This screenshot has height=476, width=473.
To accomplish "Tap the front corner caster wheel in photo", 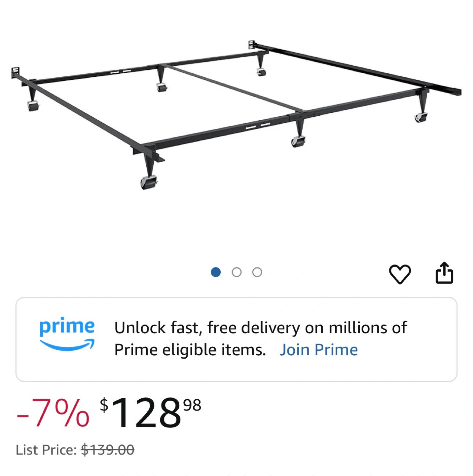I will pyautogui.click(x=149, y=182).
